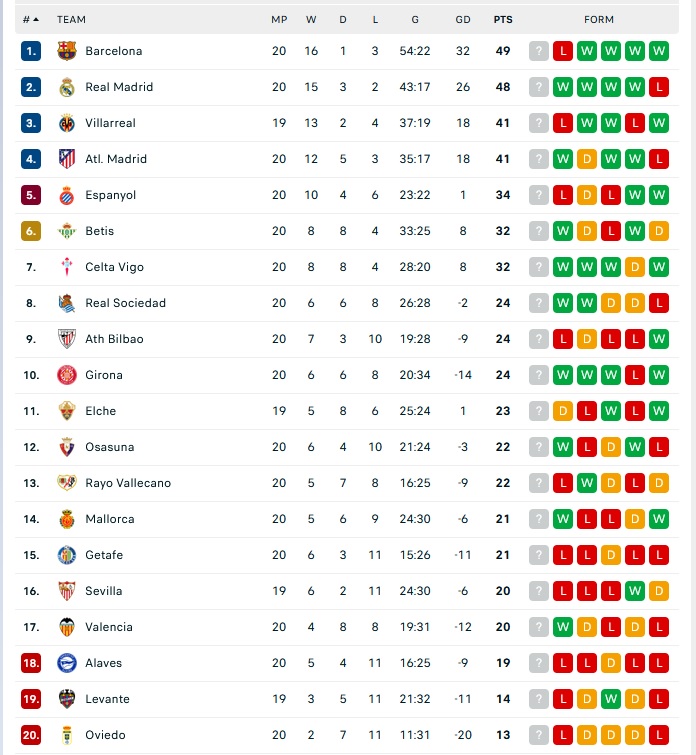Open the Real Sociedad team link
The image size is (696, 755).
pyautogui.click(x=125, y=303)
